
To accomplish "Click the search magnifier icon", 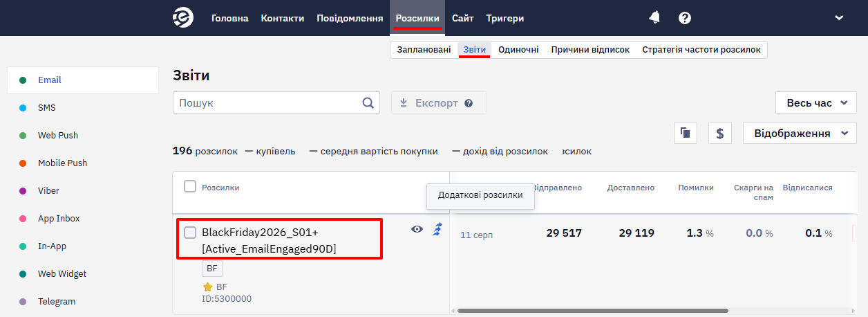I will click(x=368, y=102).
